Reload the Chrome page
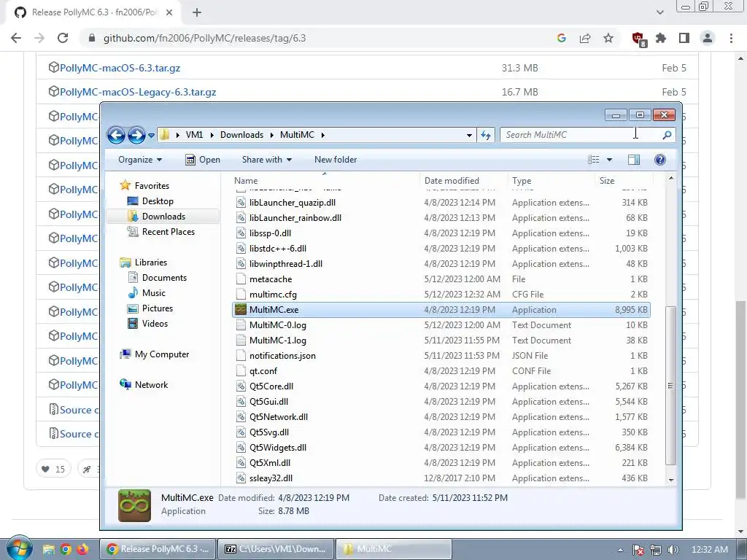The width and height of the screenshot is (747, 560). pos(63,38)
